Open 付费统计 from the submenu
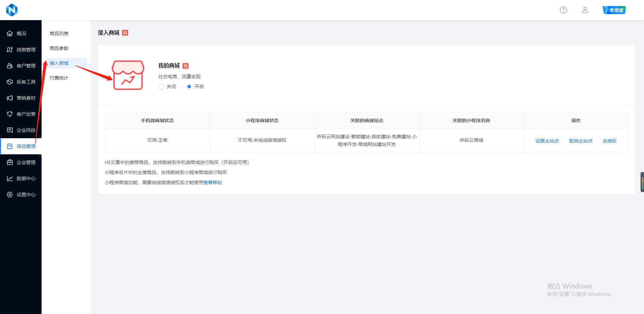This screenshot has height=314, width=644. pos(59,77)
